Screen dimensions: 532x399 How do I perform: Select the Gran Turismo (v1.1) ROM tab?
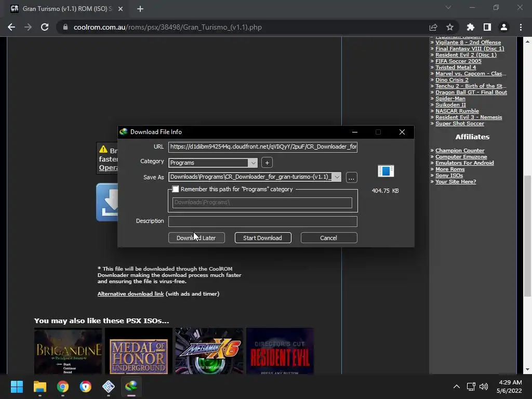click(67, 9)
